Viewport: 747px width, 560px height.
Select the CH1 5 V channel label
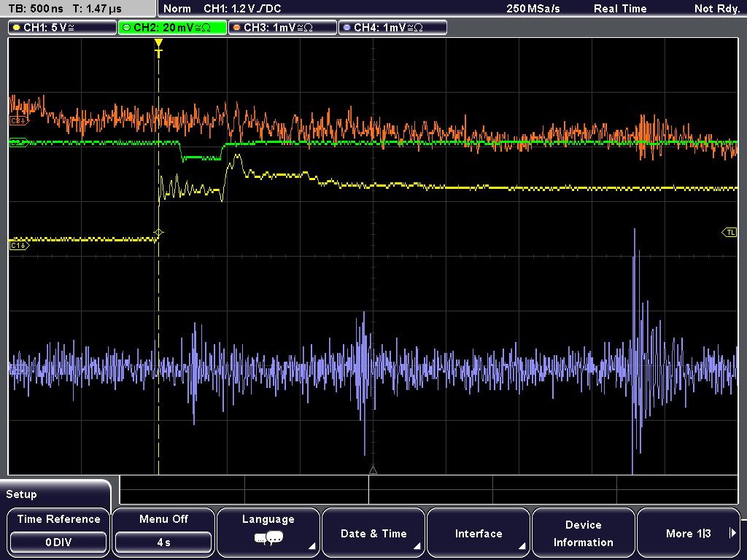pyautogui.click(x=63, y=28)
